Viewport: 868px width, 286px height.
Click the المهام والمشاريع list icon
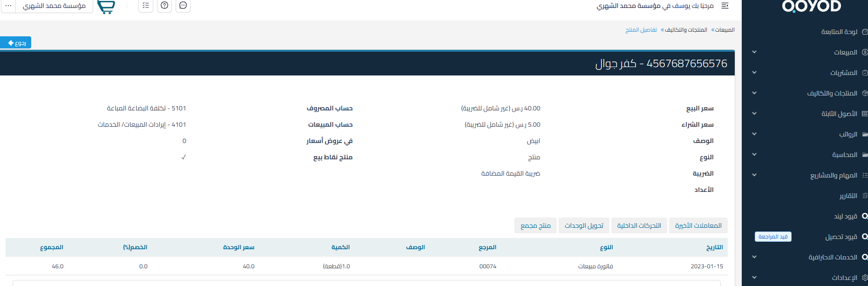coord(865,175)
